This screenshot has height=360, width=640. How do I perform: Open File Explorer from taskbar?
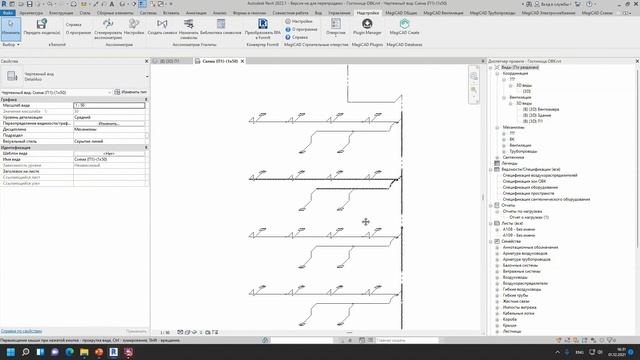coord(84,352)
